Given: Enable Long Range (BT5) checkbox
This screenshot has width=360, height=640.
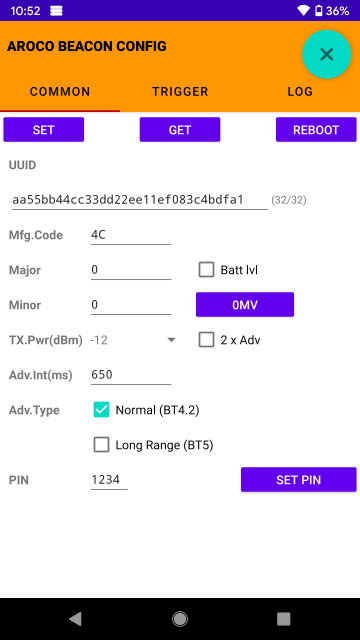Looking at the screenshot, I should [x=102, y=445].
